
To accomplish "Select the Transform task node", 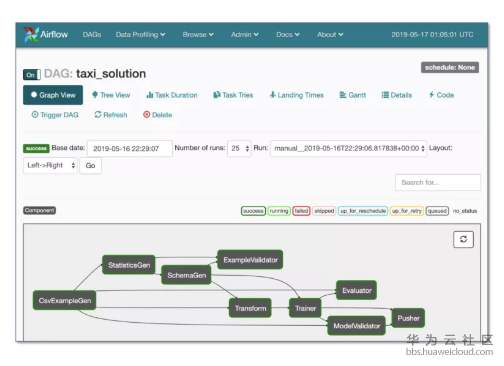I will point(250,308).
